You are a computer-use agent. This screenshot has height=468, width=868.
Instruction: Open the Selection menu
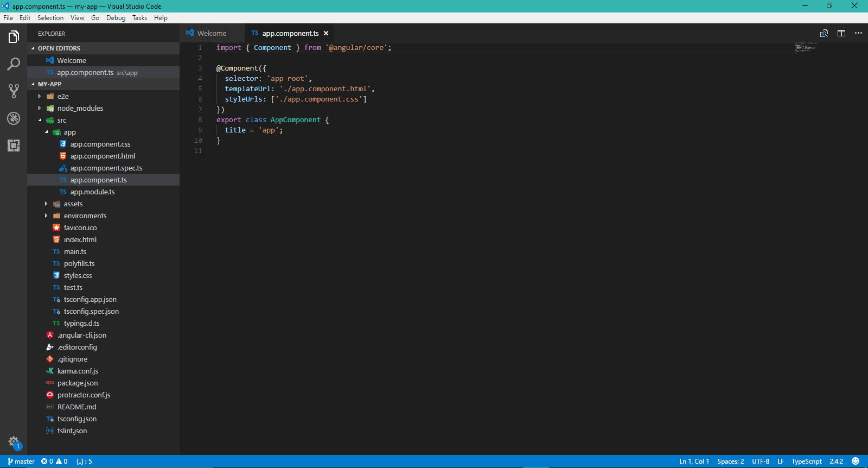[x=50, y=18]
